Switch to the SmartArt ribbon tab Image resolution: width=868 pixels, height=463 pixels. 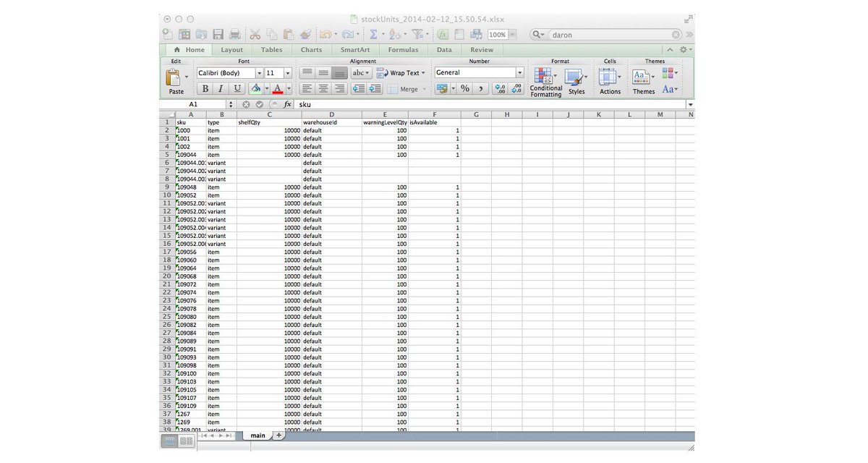click(x=355, y=50)
